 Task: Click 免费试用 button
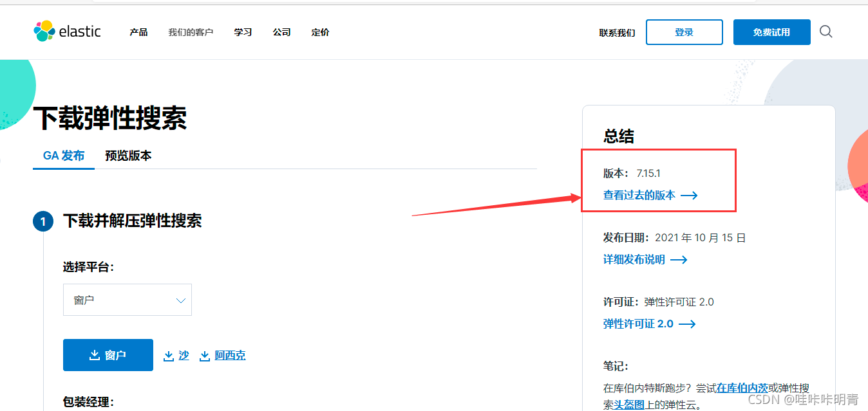[772, 32]
